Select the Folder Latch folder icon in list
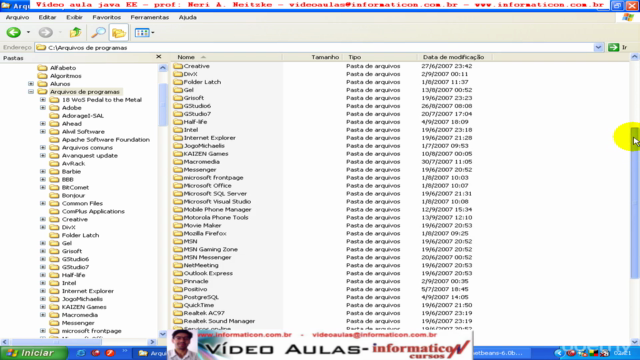This screenshot has width=640, height=360. 178,82
